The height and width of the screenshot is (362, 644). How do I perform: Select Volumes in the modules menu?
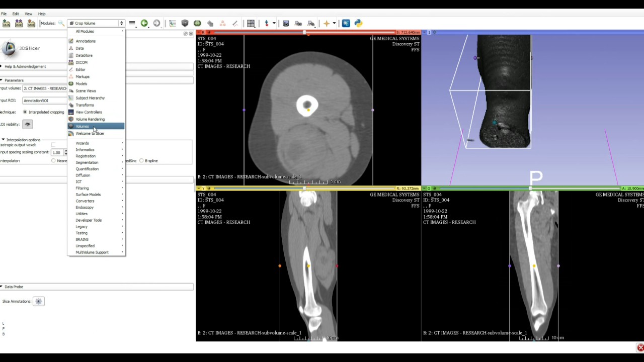pos(96,126)
